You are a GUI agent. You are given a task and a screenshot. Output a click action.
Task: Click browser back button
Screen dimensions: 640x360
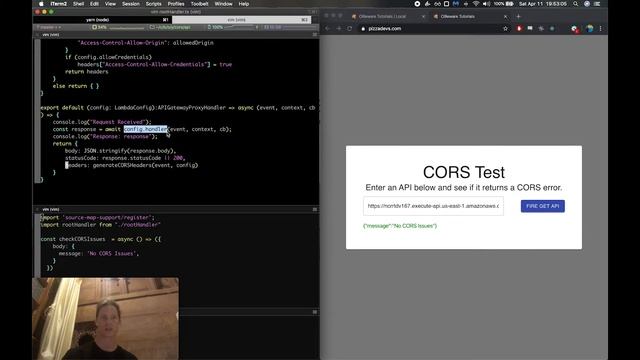pos(327,29)
